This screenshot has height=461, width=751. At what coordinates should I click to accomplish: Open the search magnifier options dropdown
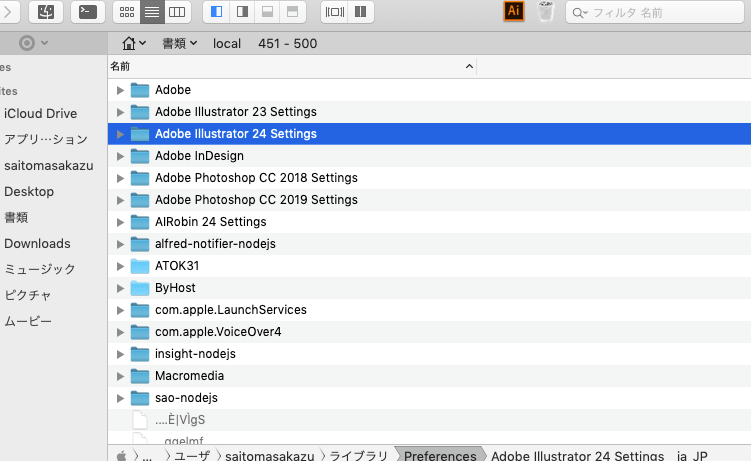point(580,13)
